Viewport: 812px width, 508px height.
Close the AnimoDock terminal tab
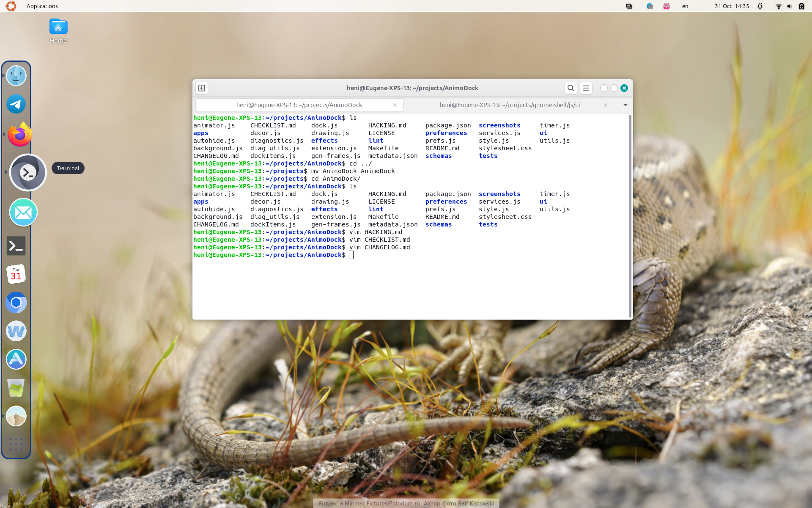click(395, 105)
